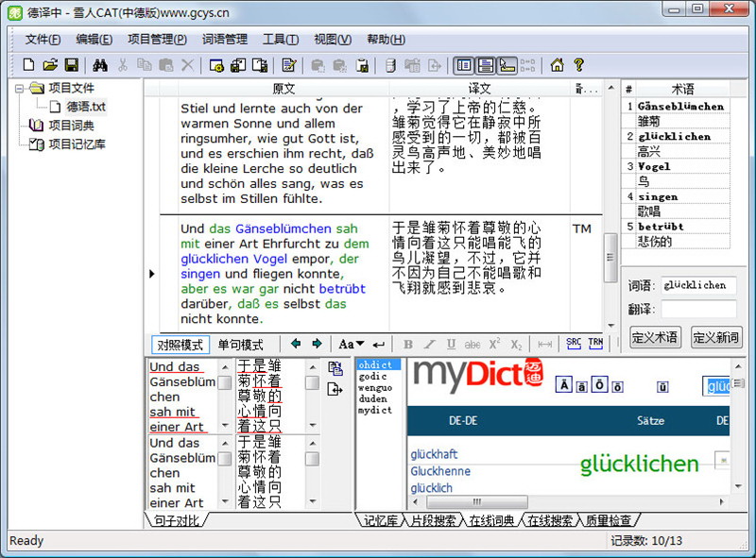This screenshot has width=756, height=558.
Task: Open file with the folder toolbar icon
Action: click(49, 65)
